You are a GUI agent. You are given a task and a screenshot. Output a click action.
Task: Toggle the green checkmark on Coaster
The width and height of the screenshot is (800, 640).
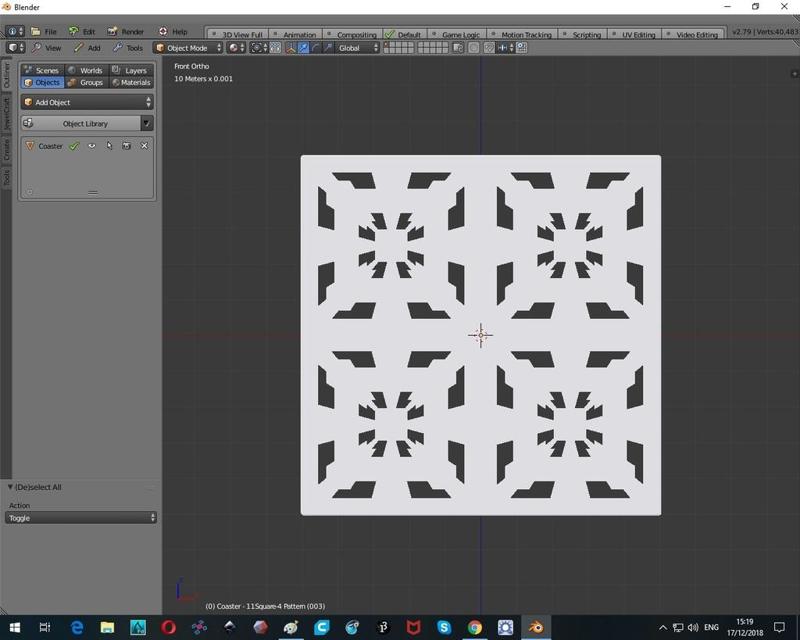74,146
